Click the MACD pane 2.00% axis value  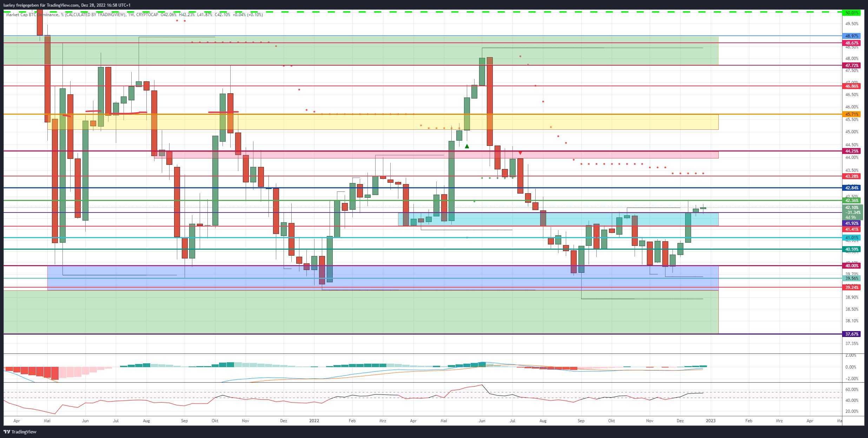(851, 355)
